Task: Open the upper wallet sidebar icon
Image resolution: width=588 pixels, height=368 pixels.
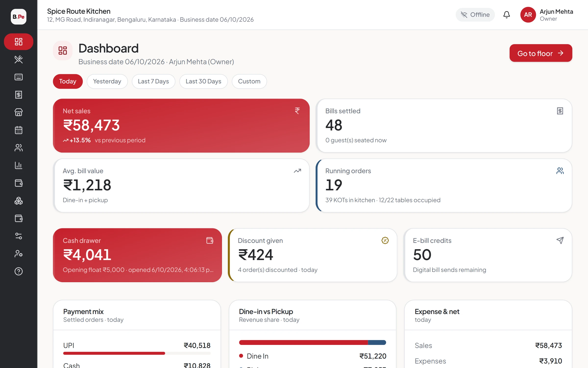Action: click(19, 183)
